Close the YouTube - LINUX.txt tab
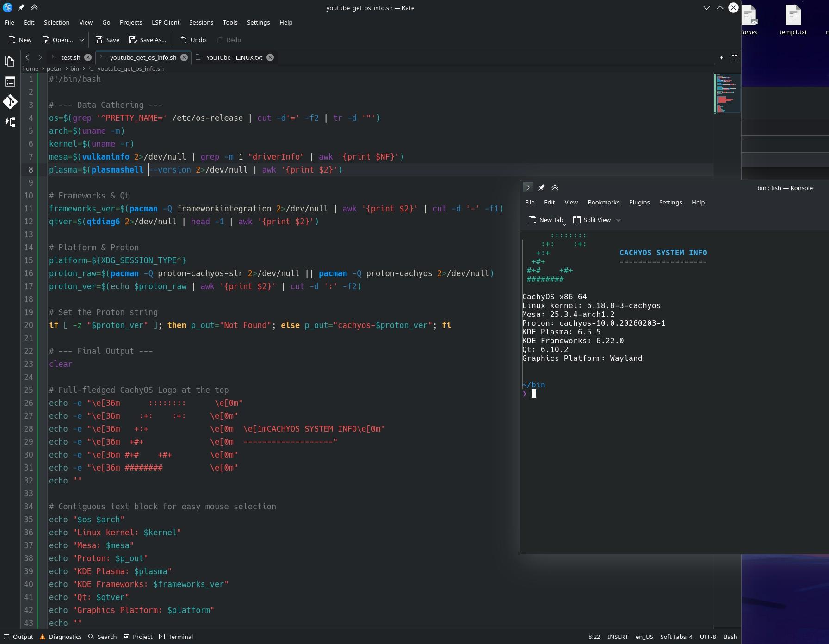The height and width of the screenshot is (644, 829). pos(270,57)
